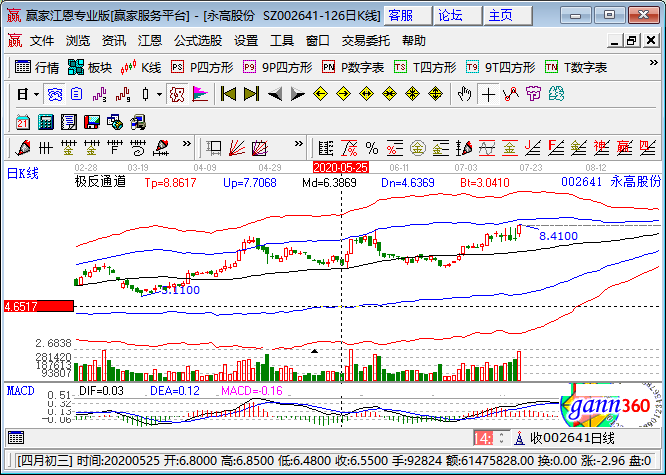
Task: Open the 江恩 menu
Action: 150,41
